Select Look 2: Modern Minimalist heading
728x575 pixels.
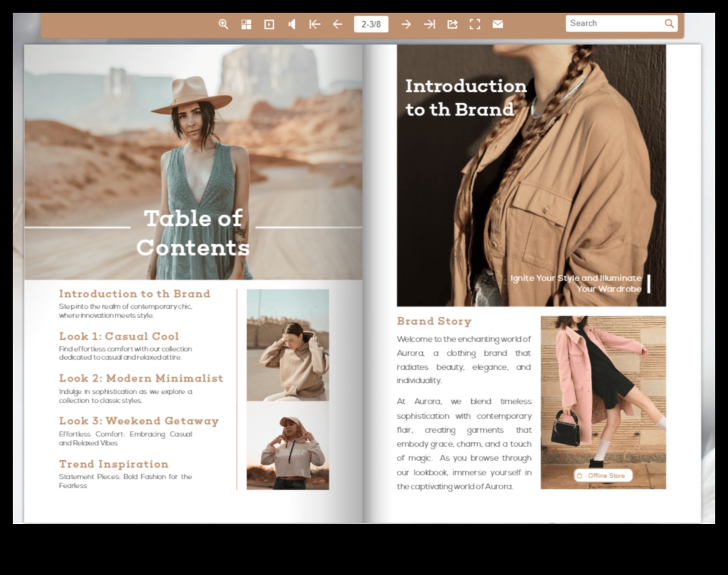141,378
